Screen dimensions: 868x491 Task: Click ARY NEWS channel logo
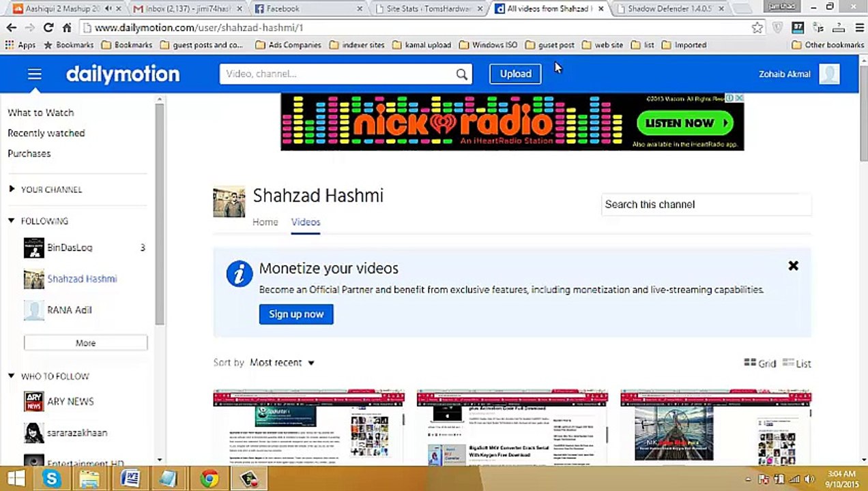point(33,402)
